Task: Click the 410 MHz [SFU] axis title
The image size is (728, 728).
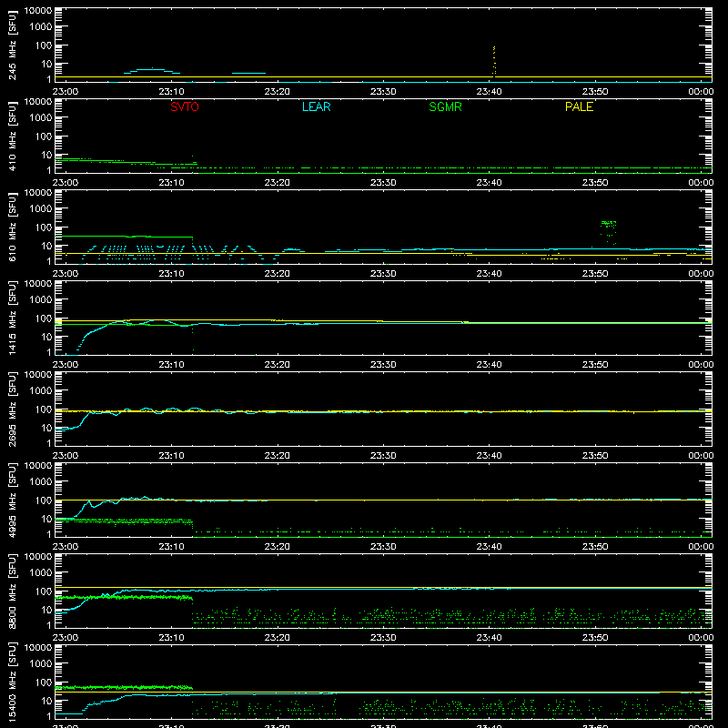Action: pyautogui.click(x=13, y=136)
